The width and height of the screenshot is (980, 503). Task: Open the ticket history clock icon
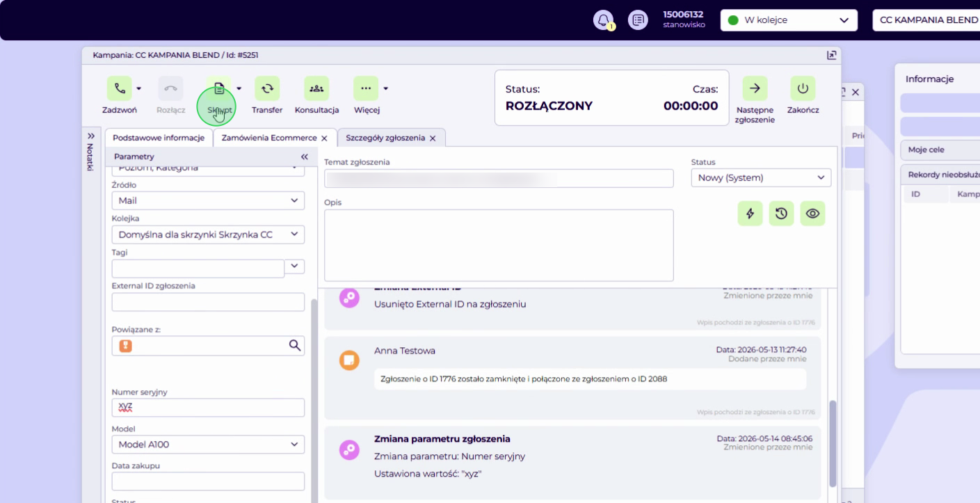[781, 214]
